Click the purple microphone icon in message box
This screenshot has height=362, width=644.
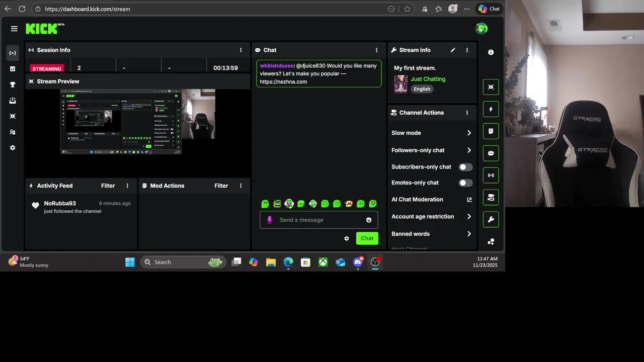pos(270,220)
